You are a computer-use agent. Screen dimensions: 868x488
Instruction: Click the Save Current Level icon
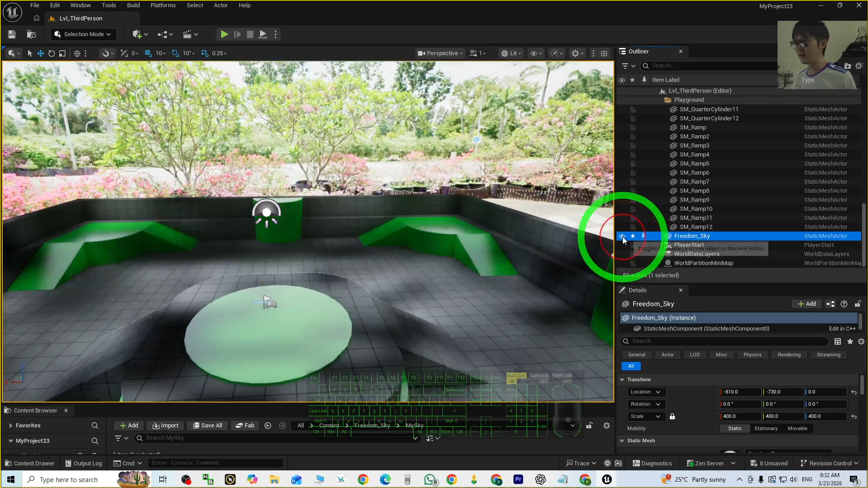pos(11,34)
